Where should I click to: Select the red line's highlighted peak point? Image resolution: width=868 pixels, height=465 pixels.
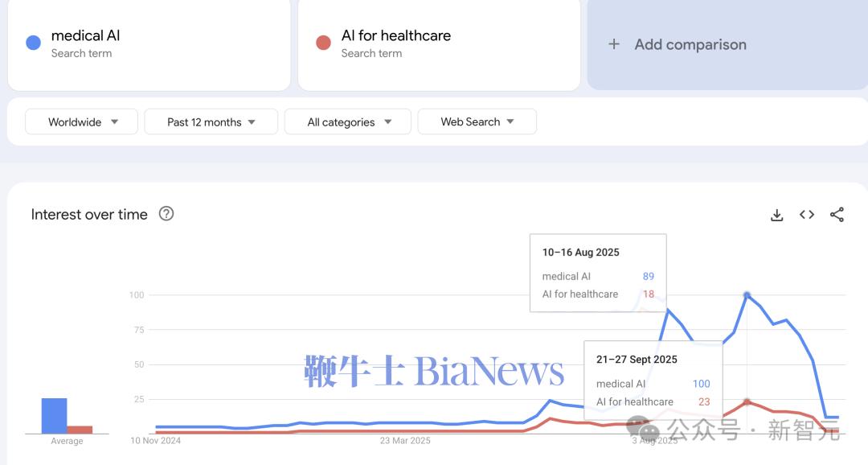[747, 401]
